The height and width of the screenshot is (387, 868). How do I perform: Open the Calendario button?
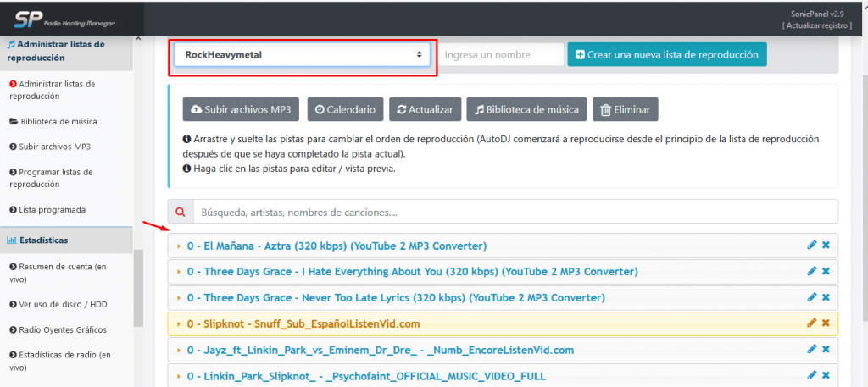(x=345, y=109)
